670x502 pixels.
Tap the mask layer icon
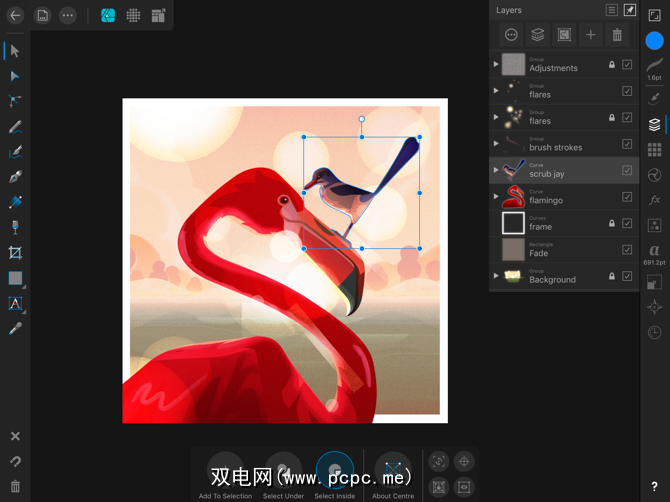click(564, 35)
